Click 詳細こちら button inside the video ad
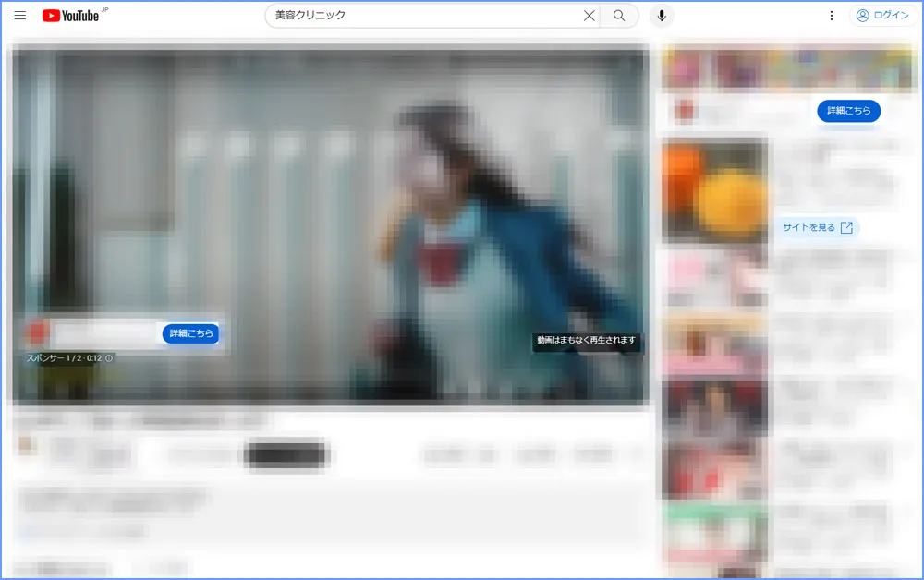The width and height of the screenshot is (924, 580). [x=191, y=333]
